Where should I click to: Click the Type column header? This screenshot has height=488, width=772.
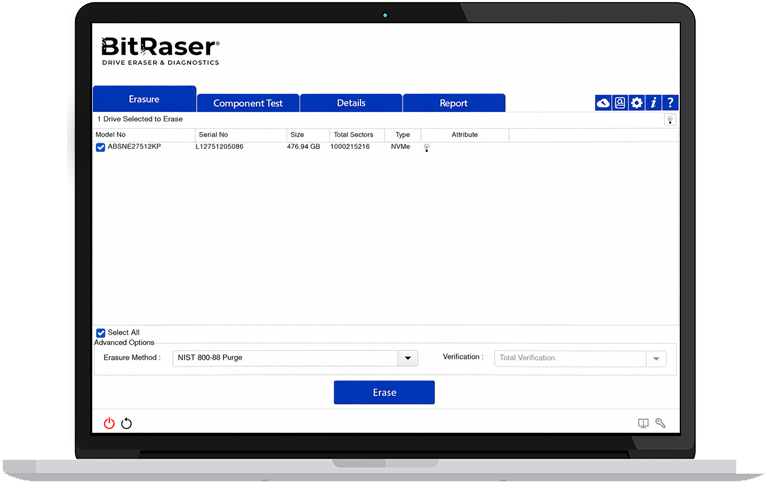pos(402,135)
